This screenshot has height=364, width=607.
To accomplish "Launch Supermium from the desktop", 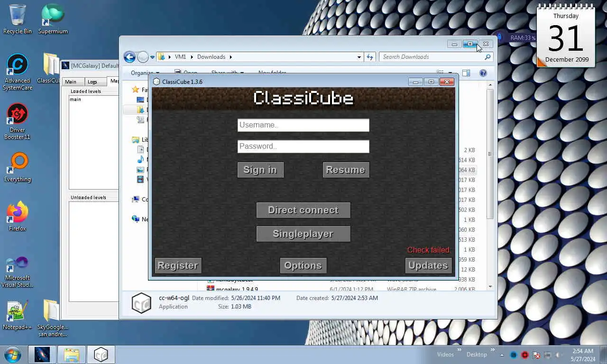I will pos(53,19).
